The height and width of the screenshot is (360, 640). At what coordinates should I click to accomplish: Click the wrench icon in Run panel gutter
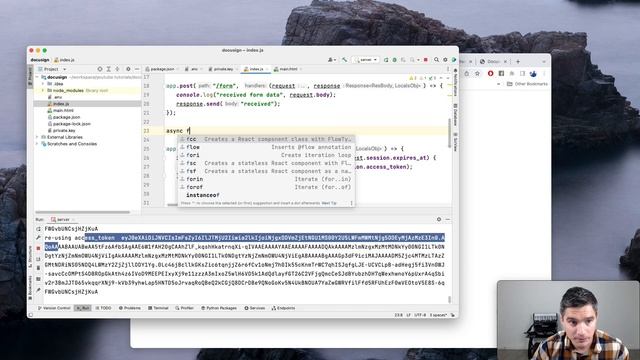[38, 238]
